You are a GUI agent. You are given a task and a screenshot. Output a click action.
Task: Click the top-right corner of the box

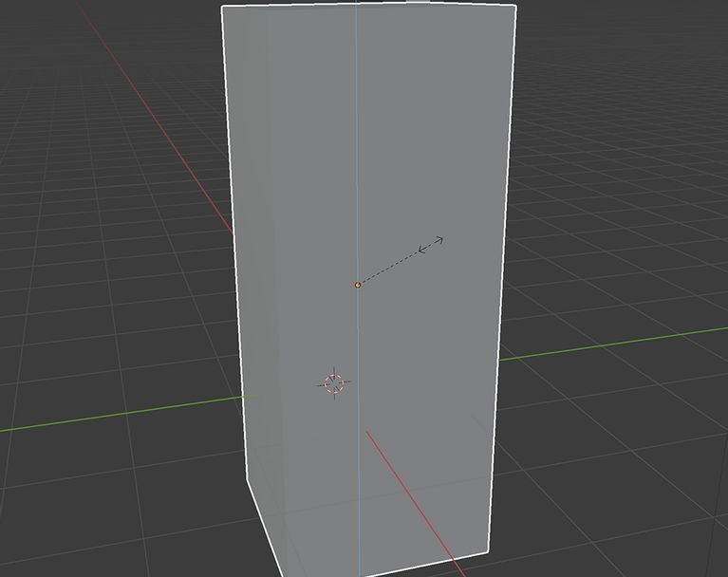tap(515, 6)
